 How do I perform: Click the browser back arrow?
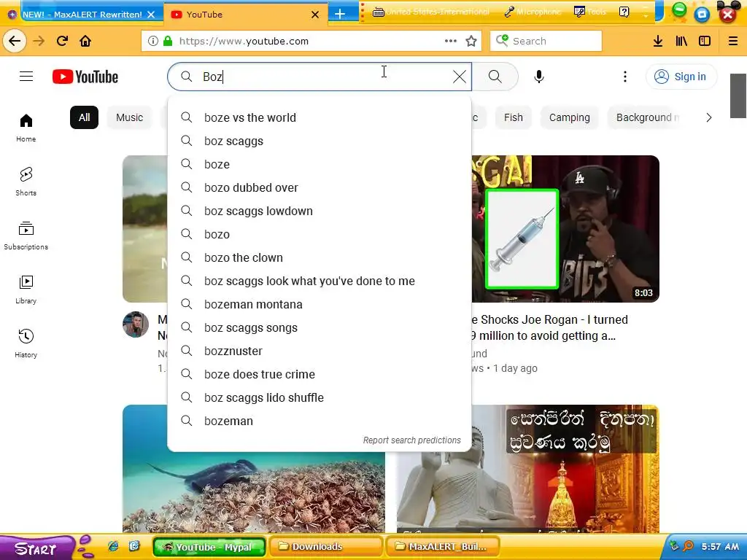15,41
